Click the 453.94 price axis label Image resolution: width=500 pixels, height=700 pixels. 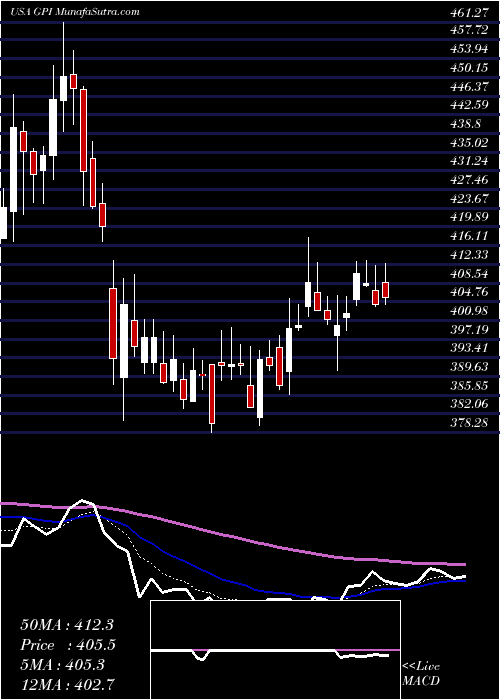click(467, 49)
